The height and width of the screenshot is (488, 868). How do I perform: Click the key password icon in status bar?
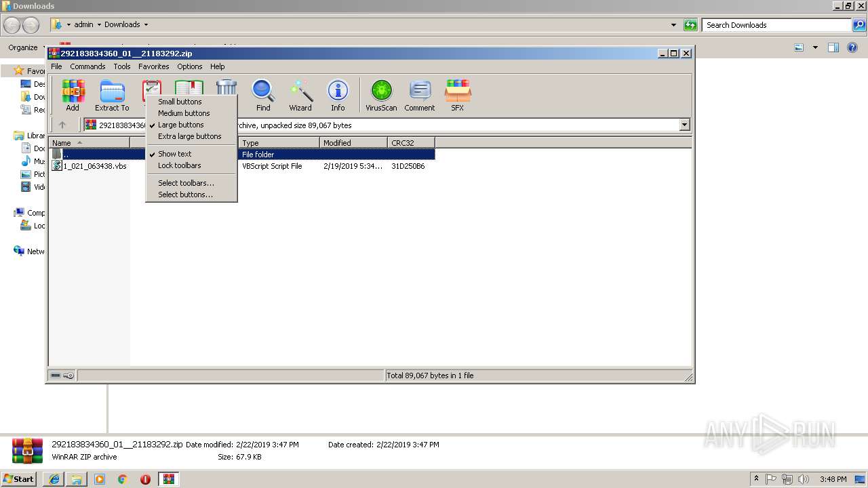68,375
